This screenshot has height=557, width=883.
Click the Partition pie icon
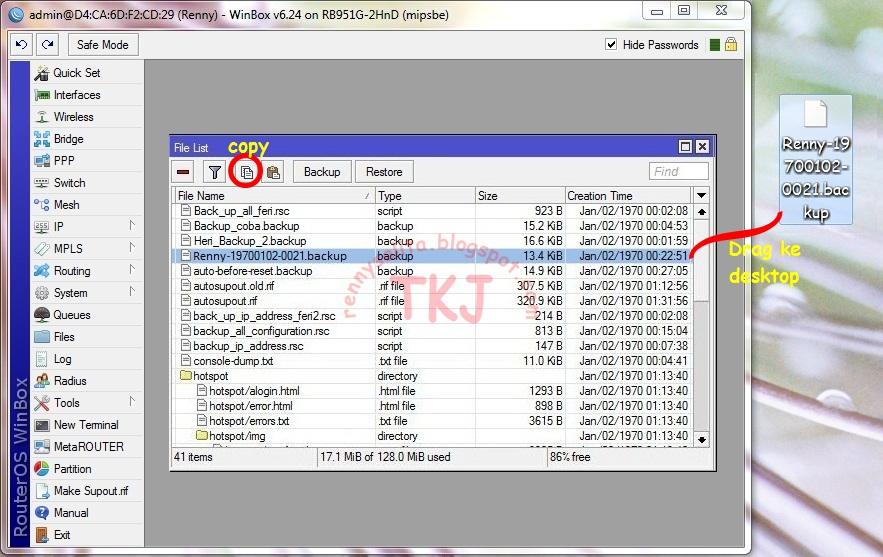coord(42,469)
